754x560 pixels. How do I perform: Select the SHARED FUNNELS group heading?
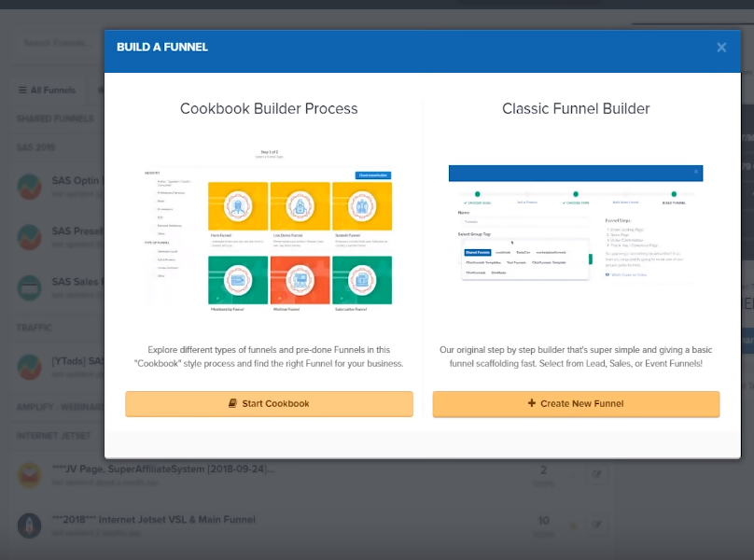[55, 119]
